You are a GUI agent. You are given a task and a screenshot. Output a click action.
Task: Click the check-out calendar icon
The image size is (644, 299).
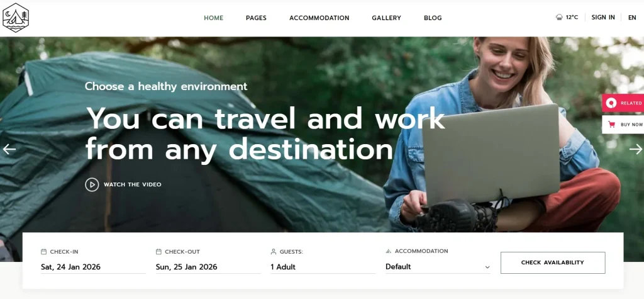(x=158, y=252)
